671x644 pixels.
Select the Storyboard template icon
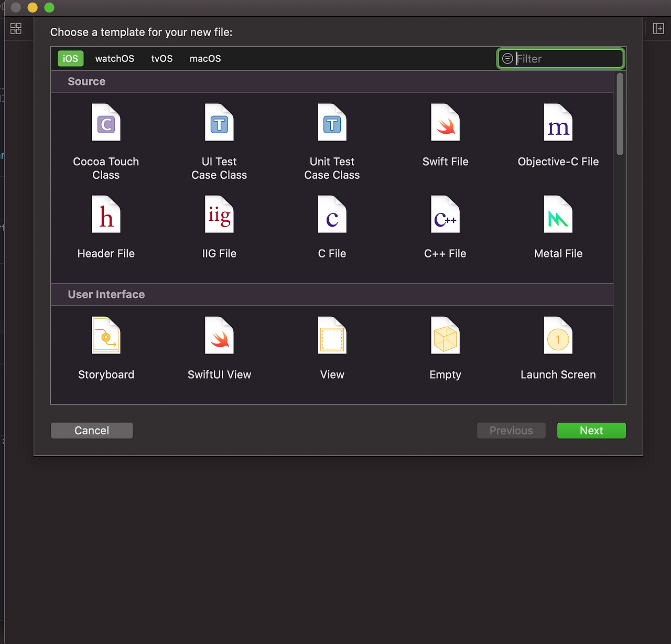pyautogui.click(x=106, y=335)
